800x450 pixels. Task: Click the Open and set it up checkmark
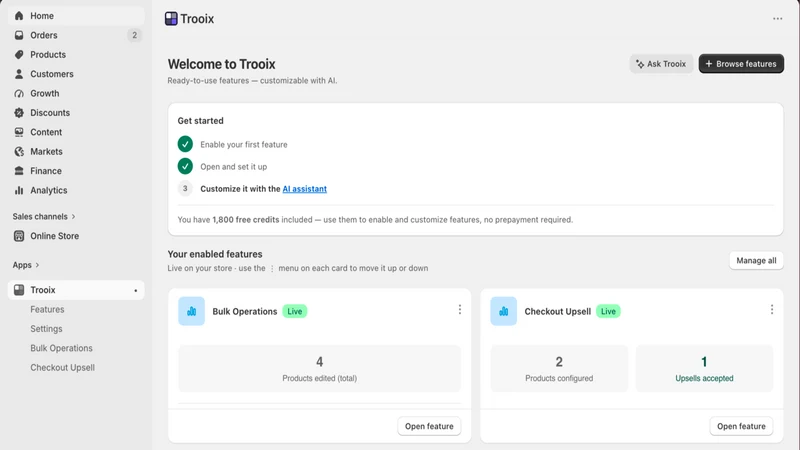(x=185, y=166)
